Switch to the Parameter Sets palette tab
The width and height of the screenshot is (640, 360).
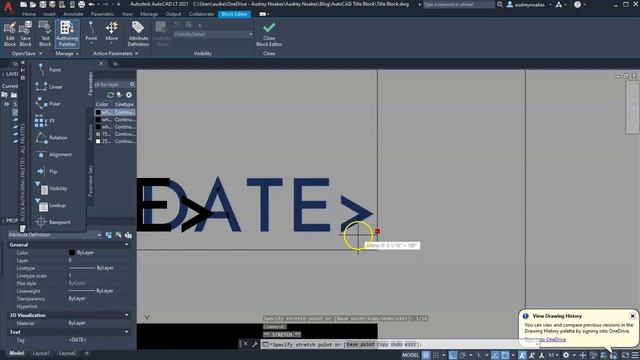click(90, 181)
